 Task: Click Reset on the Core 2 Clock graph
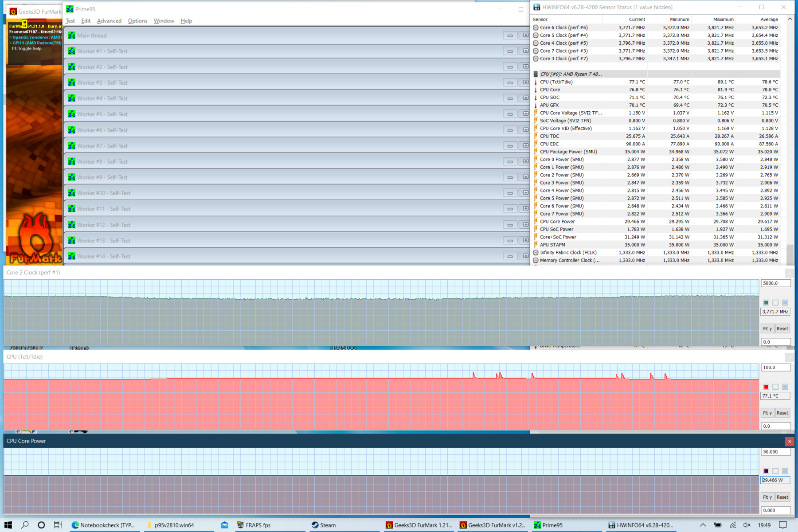click(x=782, y=329)
